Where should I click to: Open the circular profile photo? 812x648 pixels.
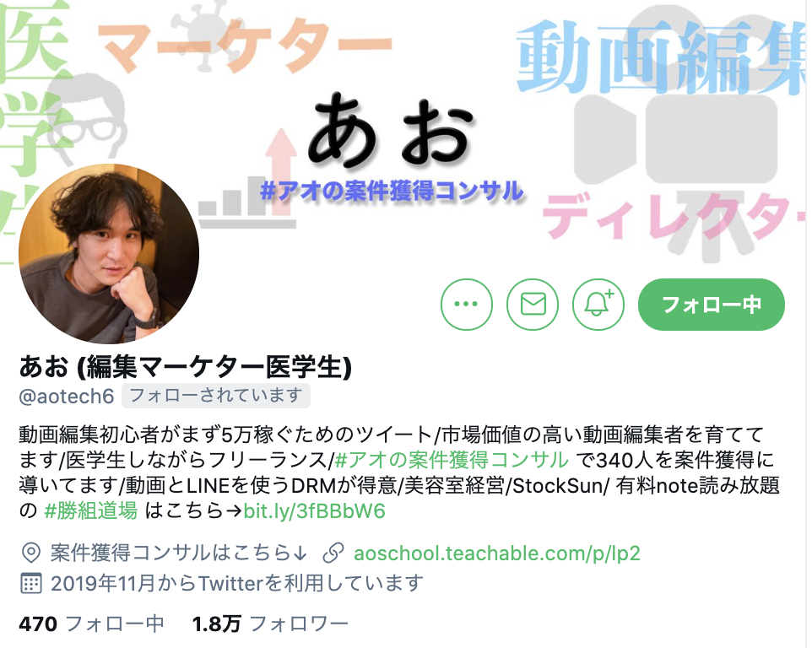pos(109,254)
